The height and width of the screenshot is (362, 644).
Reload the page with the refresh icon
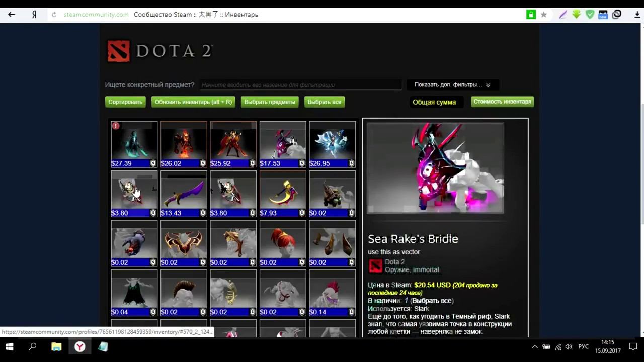(x=54, y=15)
